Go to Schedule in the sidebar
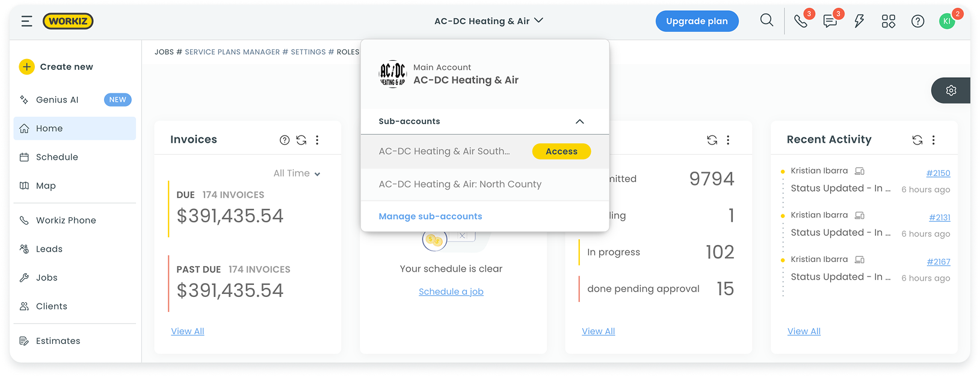Image resolution: width=980 pixels, height=377 pixels. pyautogui.click(x=57, y=157)
